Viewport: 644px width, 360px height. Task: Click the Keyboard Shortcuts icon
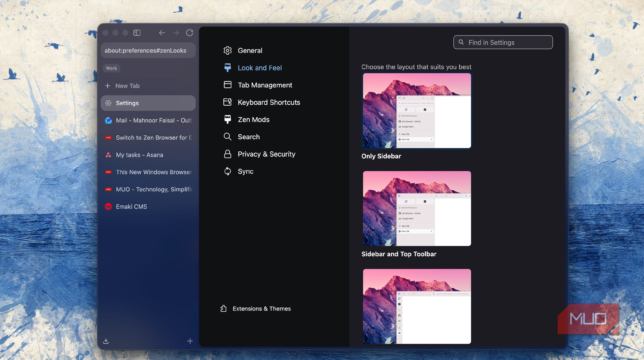[228, 102]
